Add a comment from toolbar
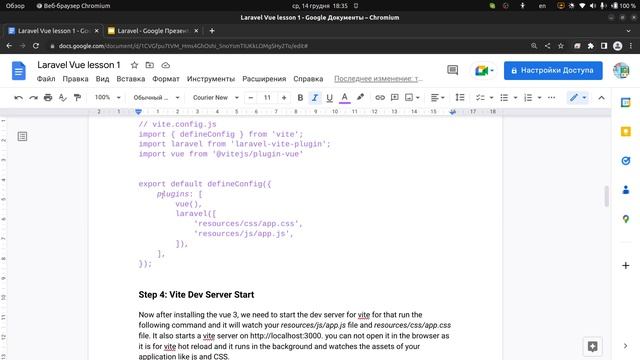Image resolution: width=640 pixels, height=360 pixels. 394,98
